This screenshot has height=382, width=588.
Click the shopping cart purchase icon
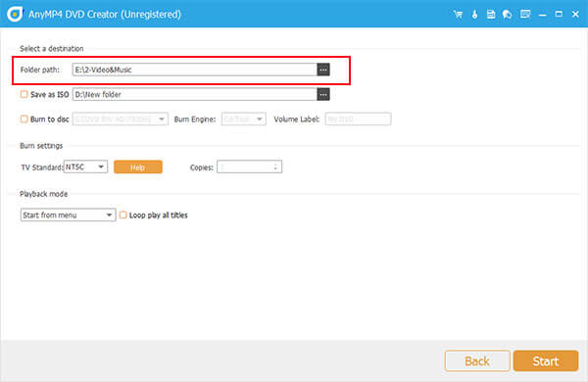[458, 15]
